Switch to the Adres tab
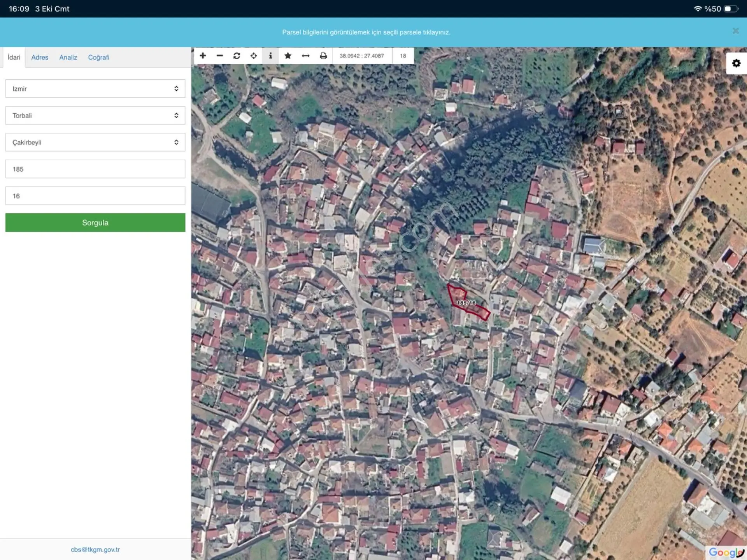Screen dimensions: 747x560 (40, 57)
